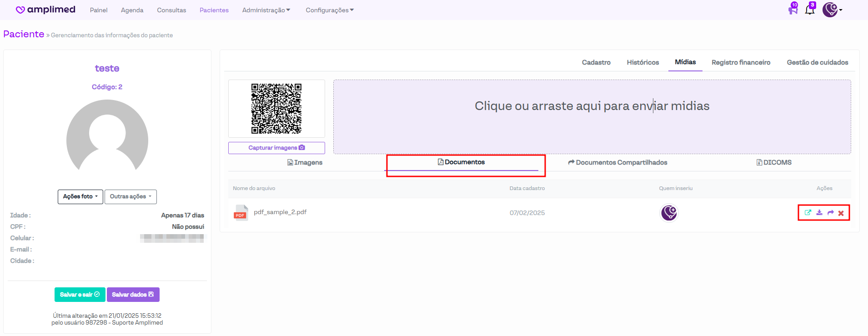Open the notifications bell

tap(810, 10)
